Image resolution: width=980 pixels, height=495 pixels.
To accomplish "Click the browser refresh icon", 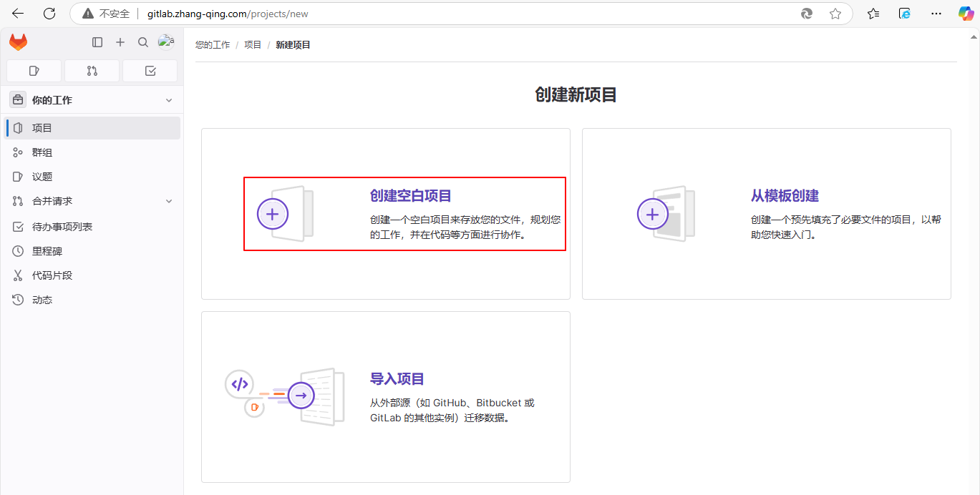I will [49, 14].
